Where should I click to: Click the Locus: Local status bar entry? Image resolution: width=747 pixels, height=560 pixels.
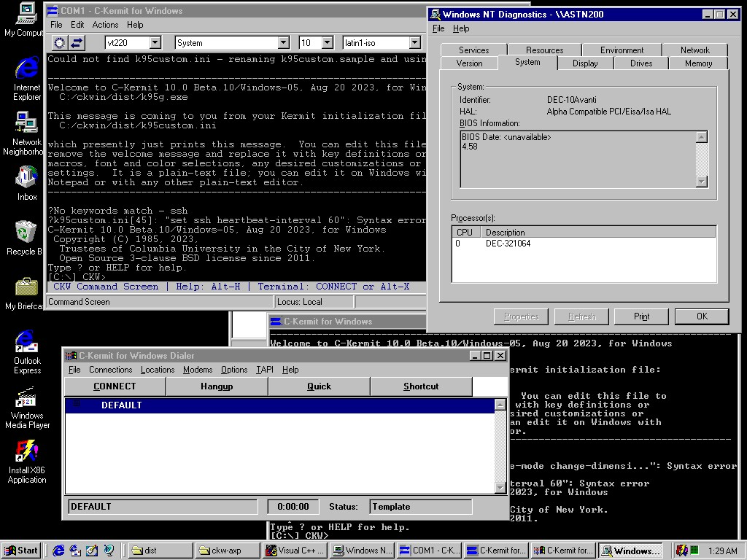pyautogui.click(x=314, y=302)
